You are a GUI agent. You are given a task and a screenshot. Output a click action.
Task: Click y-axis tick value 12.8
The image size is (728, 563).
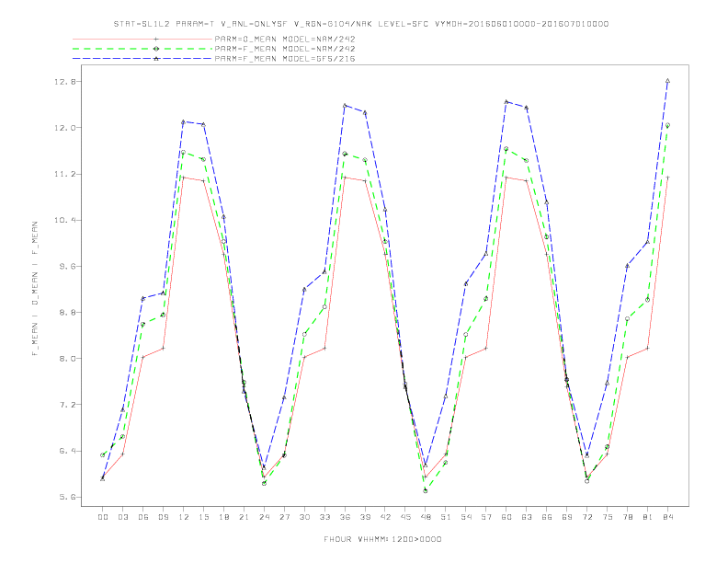click(64, 82)
